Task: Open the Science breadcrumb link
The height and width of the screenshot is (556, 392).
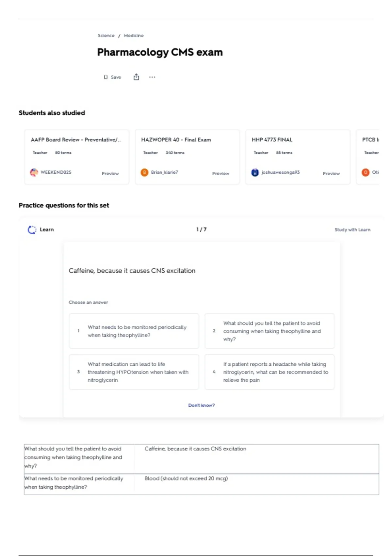Action: pyautogui.click(x=106, y=36)
